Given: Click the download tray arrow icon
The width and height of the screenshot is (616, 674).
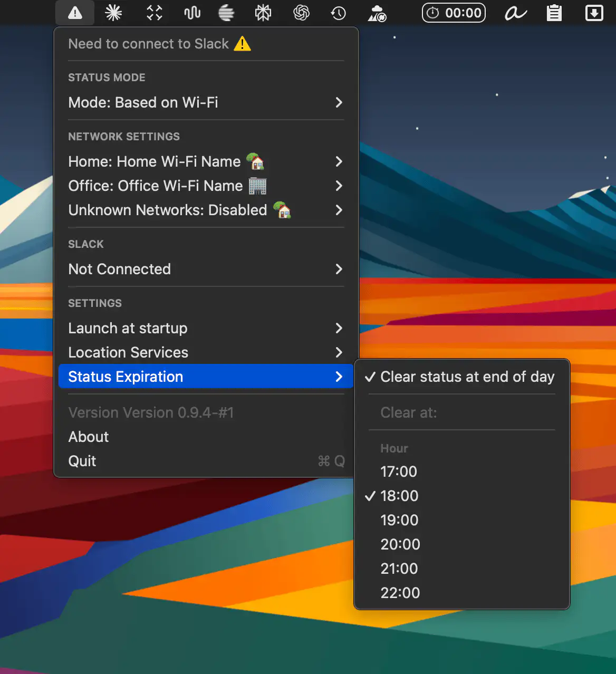Looking at the screenshot, I should 594,13.
